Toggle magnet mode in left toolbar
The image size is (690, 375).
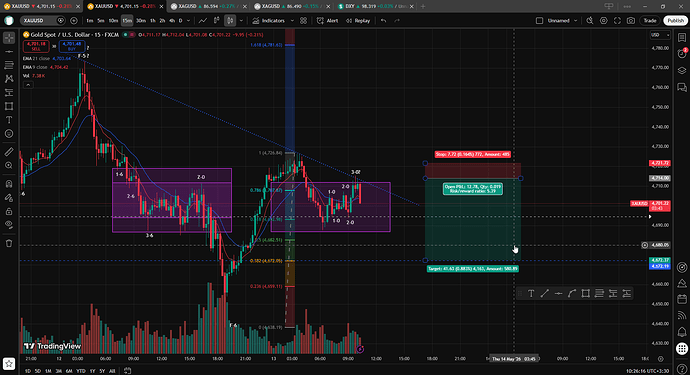9,184
